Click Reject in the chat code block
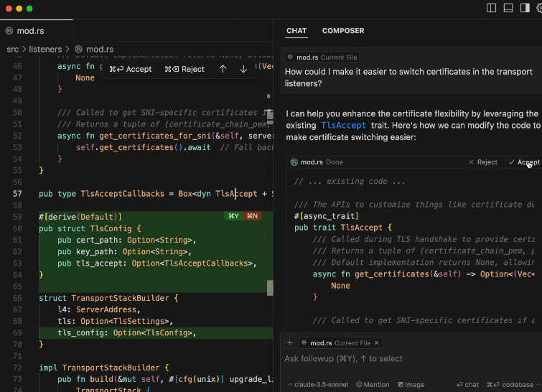This screenshot has height=392, width=542. click(x=483, y=162)
